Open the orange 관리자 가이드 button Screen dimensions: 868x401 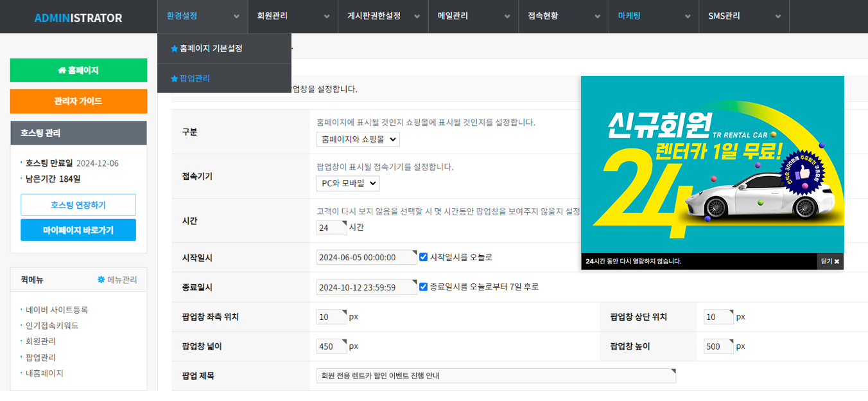click(x=78, y=101)
